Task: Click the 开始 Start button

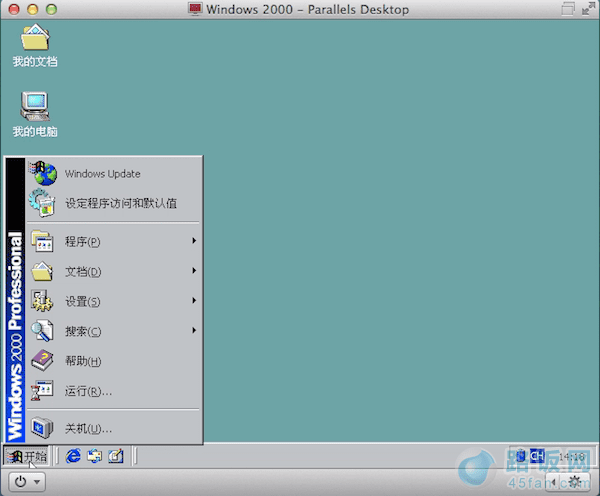Action: pyautogui.click(x=26, y=456)
